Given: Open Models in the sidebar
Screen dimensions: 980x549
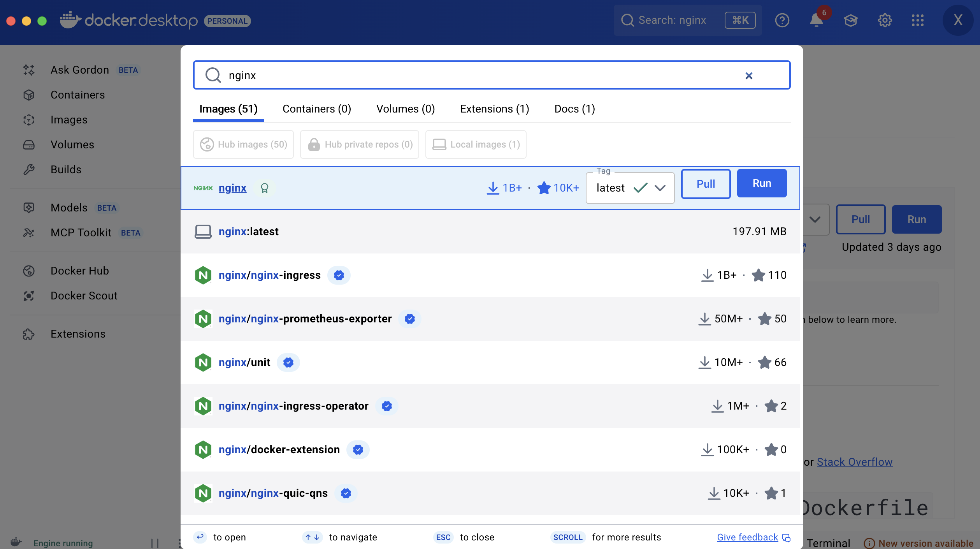Looking at the screenshot, I should click(x=69, y=208).
